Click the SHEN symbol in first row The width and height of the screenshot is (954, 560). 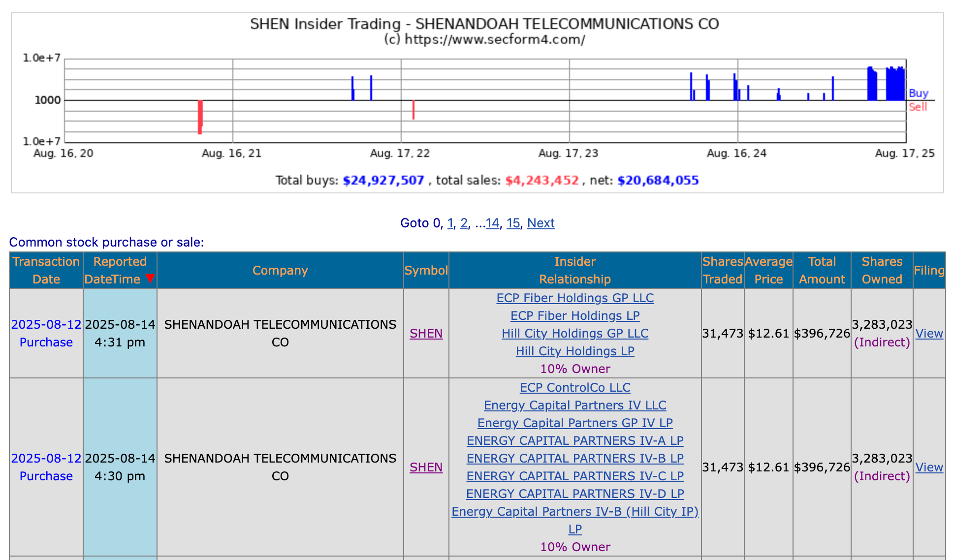tap(426, 334)
